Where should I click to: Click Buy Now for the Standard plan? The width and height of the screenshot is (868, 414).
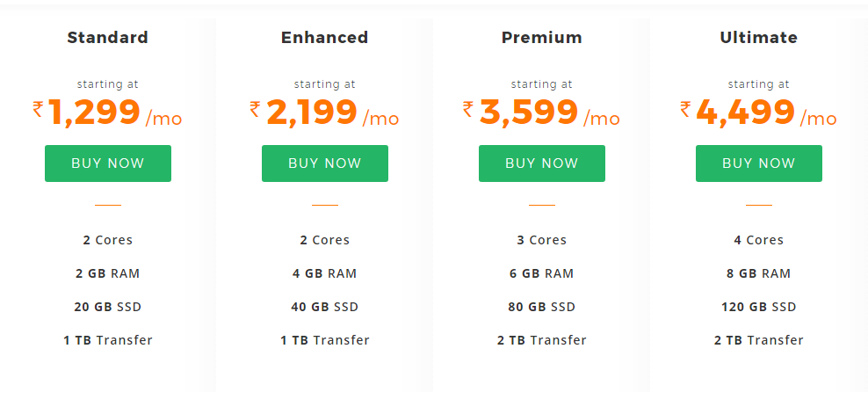coord(107,163)
